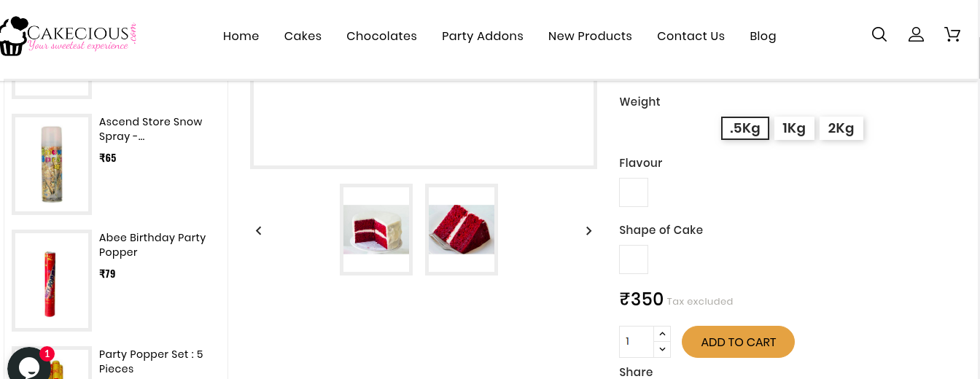The image size is (980, 379).
Task: Select the Flavour swatch box
Action: 633,192
